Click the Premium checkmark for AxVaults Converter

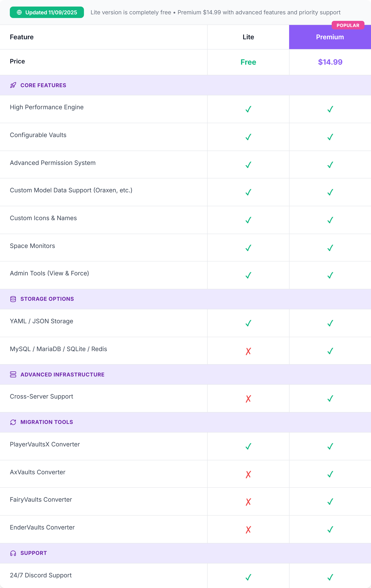330,474
